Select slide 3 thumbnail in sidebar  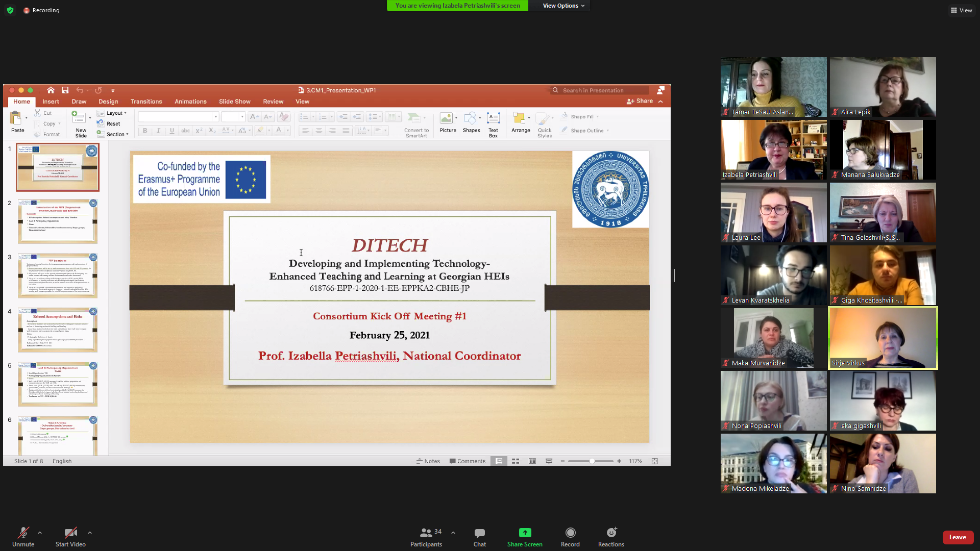click(x=58, y=275)
